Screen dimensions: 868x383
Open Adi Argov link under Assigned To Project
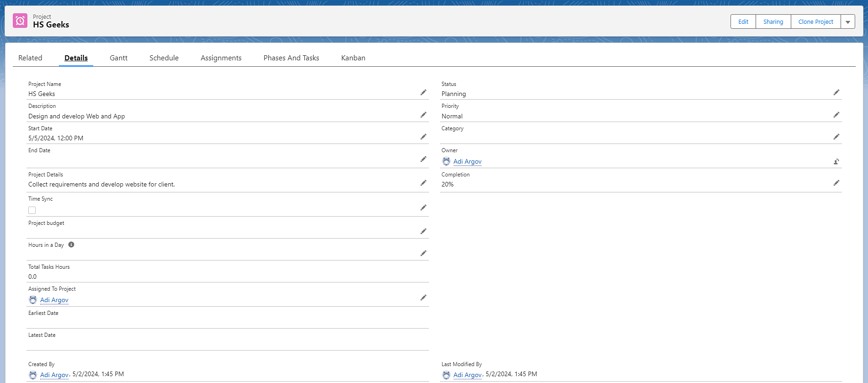[54, 300]
